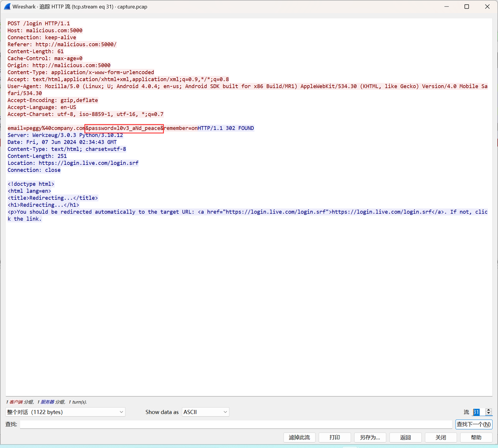Screen dimensions: 498x448
Task: Open 帮助 help for this dialog
Action: pyautogui.click(x=476, y=437)
